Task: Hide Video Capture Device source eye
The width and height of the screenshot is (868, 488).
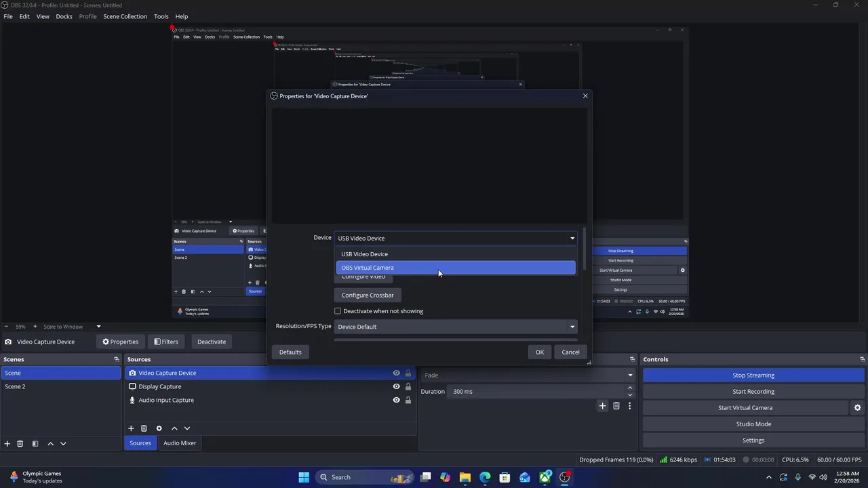Action: [396, 373]
